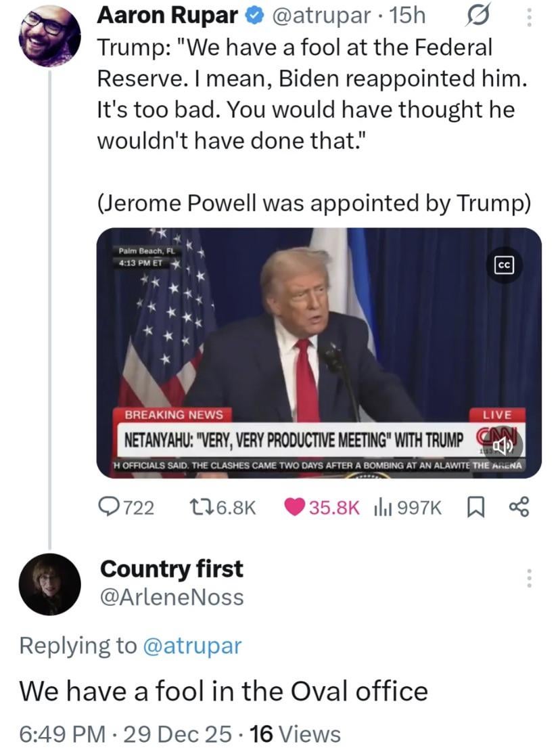Play the embedded CNN video thumbnail
The width and height of the screenshot is (560, 750).
click(318, 338)
